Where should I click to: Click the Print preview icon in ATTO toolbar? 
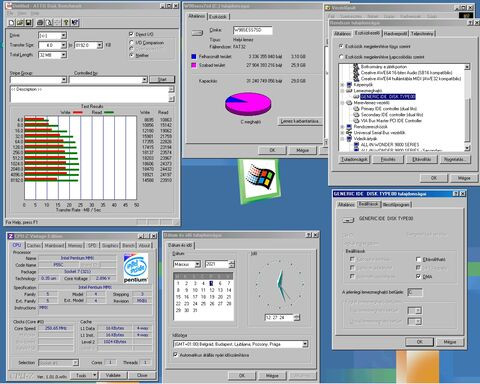coord(49,23)
